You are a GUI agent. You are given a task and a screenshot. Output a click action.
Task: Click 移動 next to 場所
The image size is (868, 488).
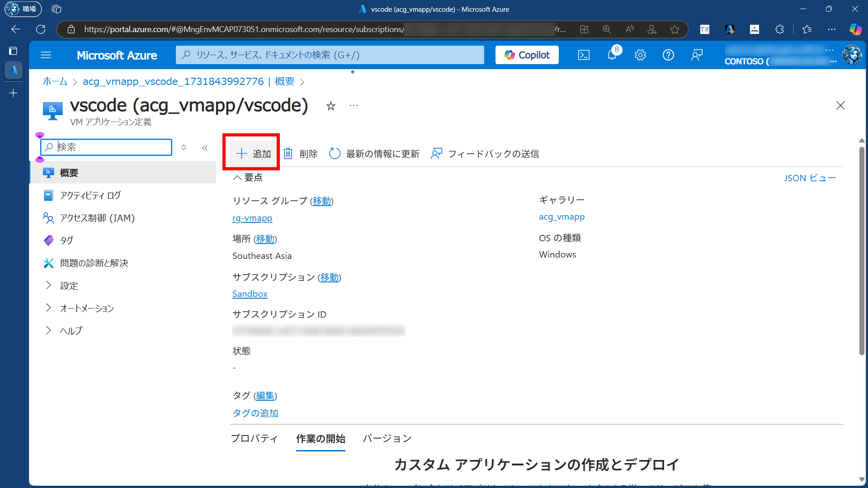[x=265, y=239]
